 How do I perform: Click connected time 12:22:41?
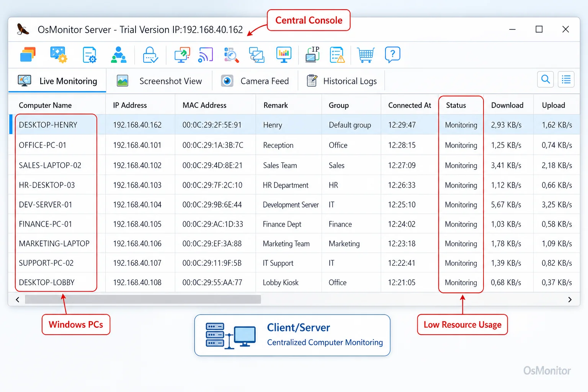(402, 263)
